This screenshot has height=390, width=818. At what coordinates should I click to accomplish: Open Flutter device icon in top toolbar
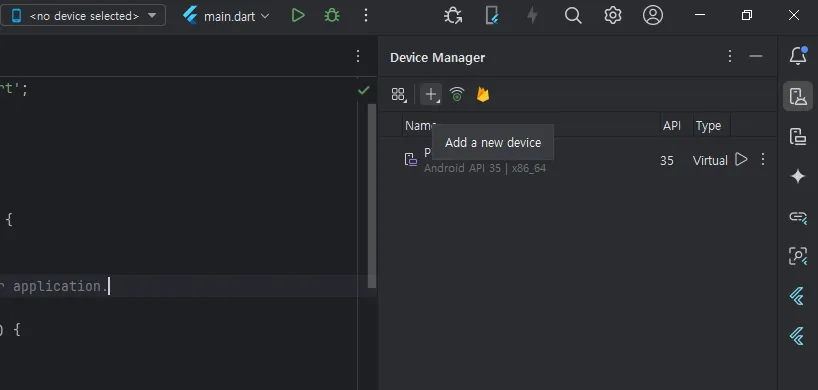[492, 16]
